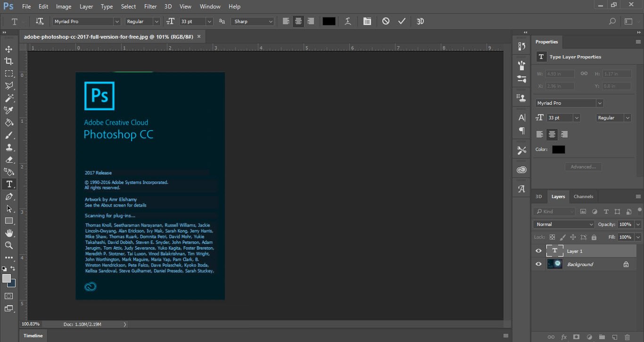The height and width of the screenshot is (342, 644).
Task: Select the Polygonal Lasso tool
Action: pos(9,86)
